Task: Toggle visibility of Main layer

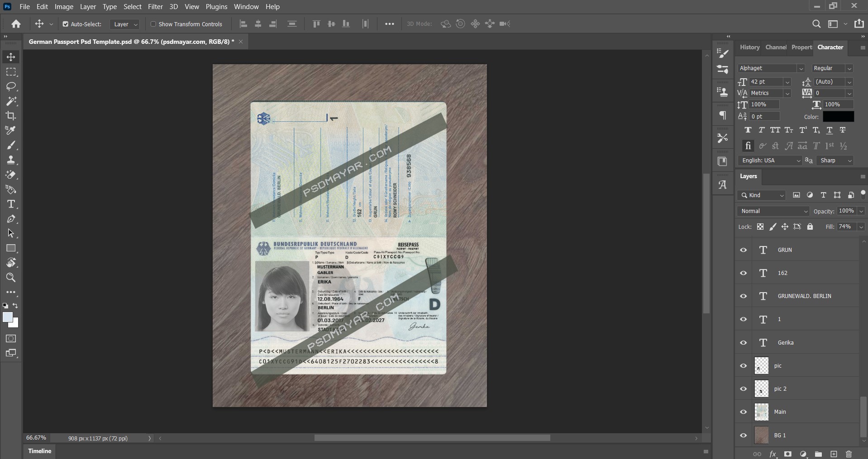Action: pos(744,412)
